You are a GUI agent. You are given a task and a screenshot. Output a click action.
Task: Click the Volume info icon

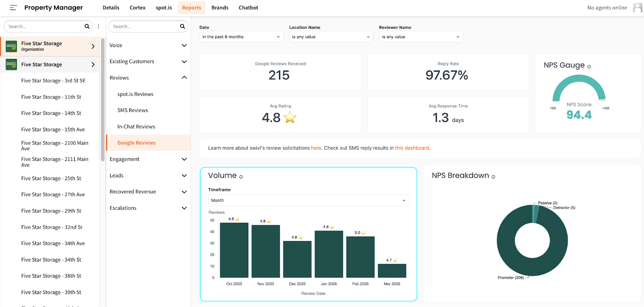[x=241, y=177]
